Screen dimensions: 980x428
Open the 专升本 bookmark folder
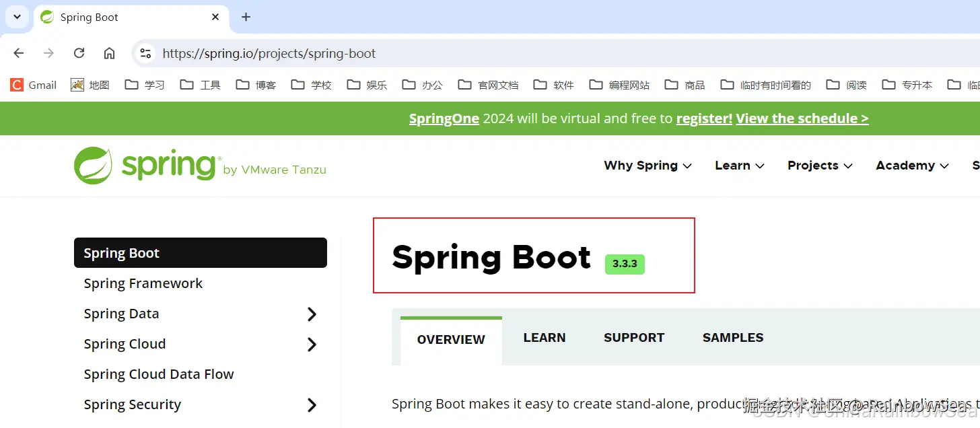[x=907, y=85]
